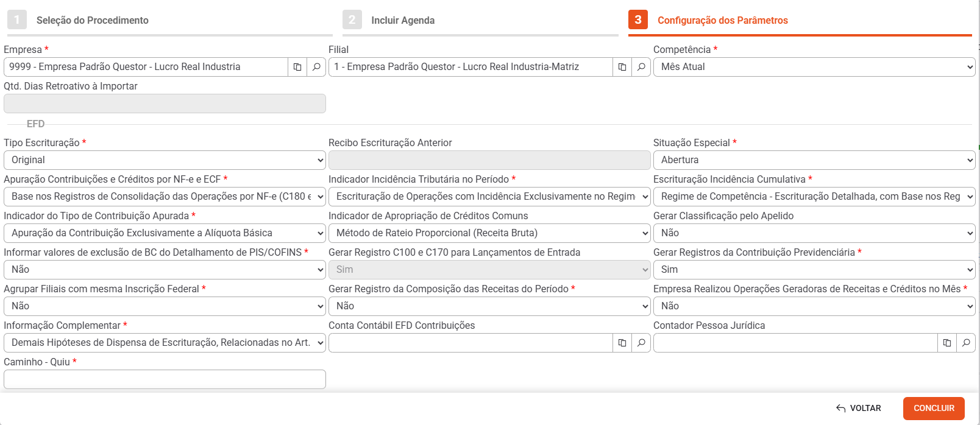Switch to Incluir Agenda step
Viewport: 980px width, 425px height.
point(402,20)
